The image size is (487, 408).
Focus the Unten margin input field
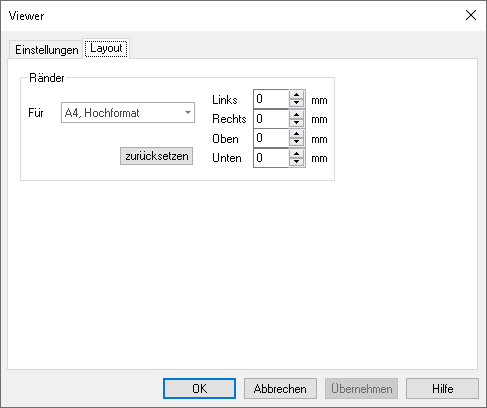coord(271,158)
